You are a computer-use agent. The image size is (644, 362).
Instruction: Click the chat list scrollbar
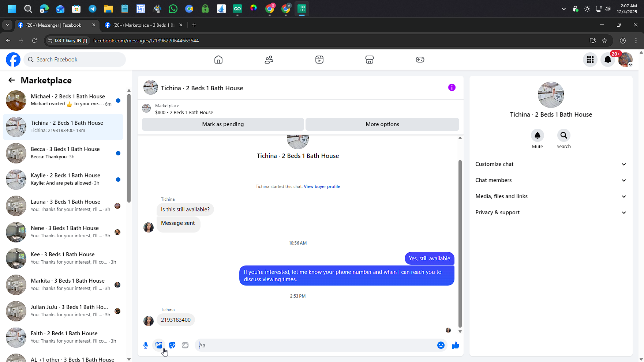129,148
